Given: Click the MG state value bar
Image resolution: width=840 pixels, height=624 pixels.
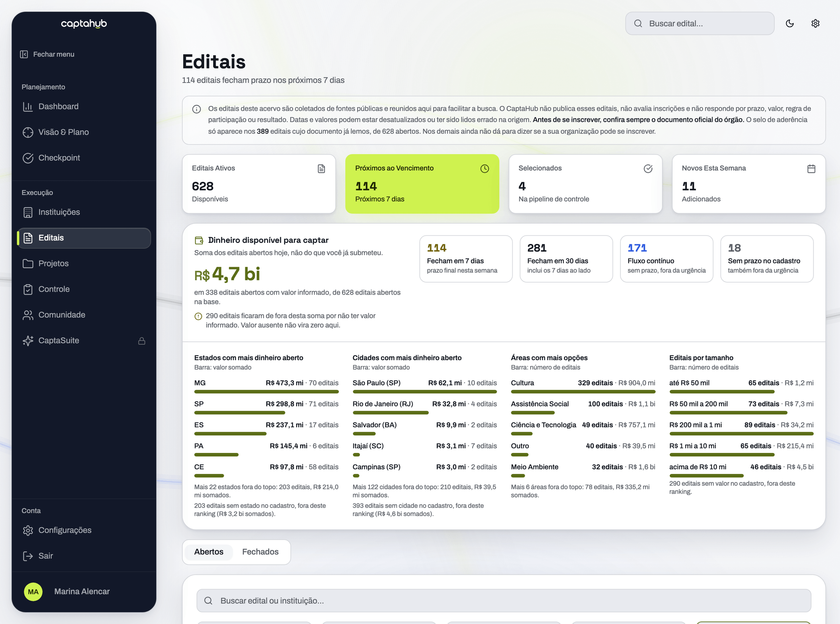Looking at the screenshot, I should pyautogui.click(x=267, y=392).
